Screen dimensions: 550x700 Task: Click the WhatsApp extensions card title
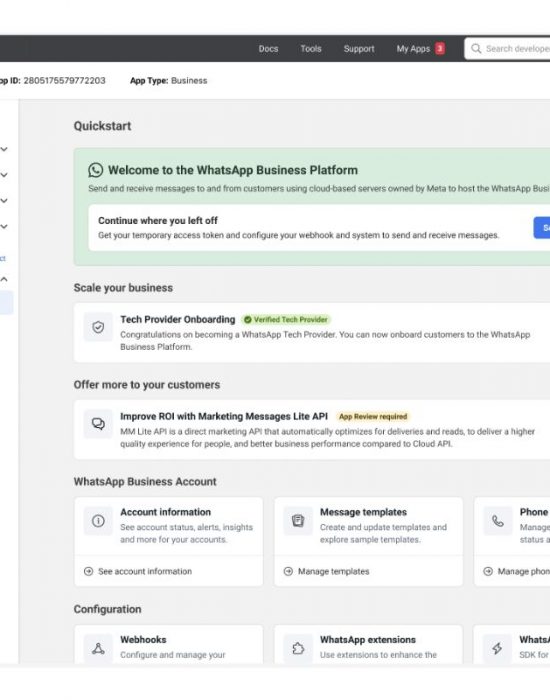click(368, 640)
